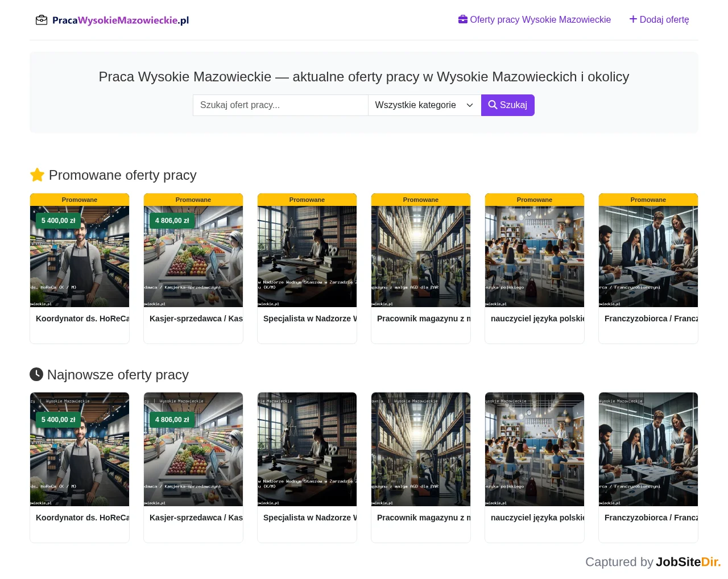Click newest Pracownik magazynu title

pos(424,518)
